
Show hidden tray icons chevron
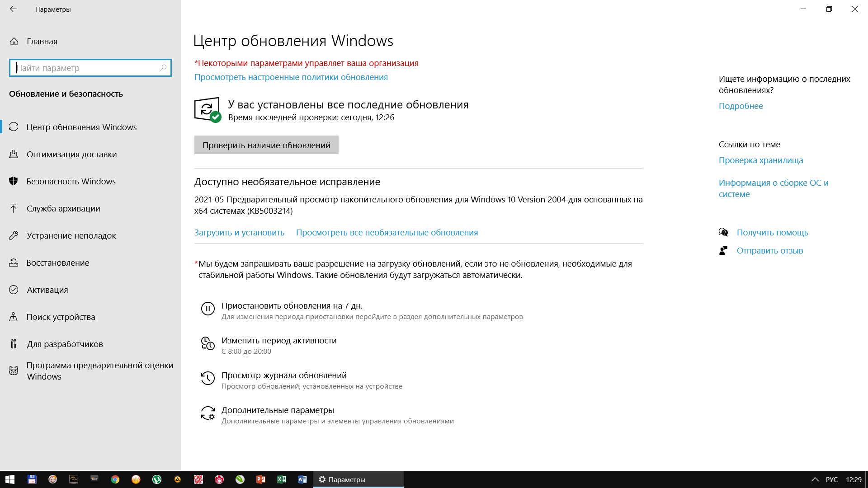[815, 479]
